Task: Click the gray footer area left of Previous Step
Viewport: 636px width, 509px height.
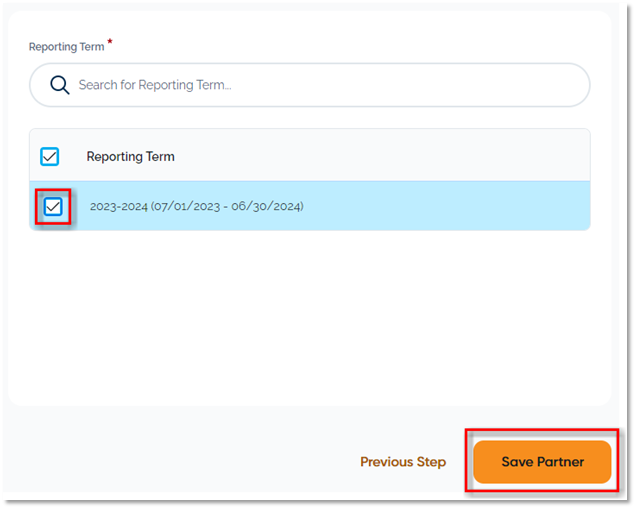Action: tap(180, 462)
